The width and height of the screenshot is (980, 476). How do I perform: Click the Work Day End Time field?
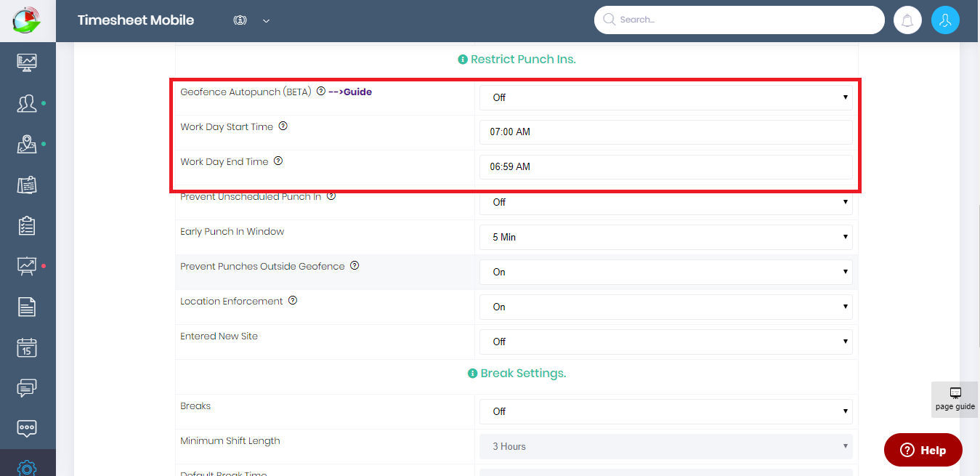665,167
